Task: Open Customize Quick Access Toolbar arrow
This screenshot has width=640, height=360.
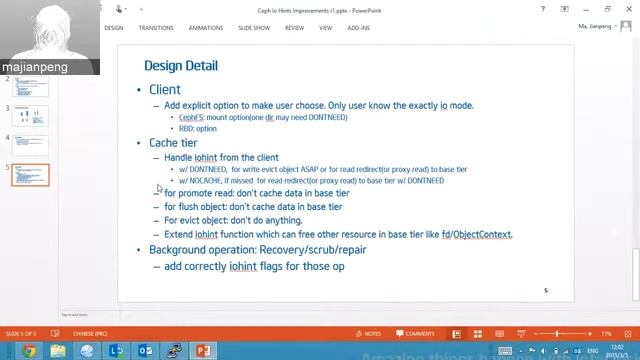Action: (141, 9)
